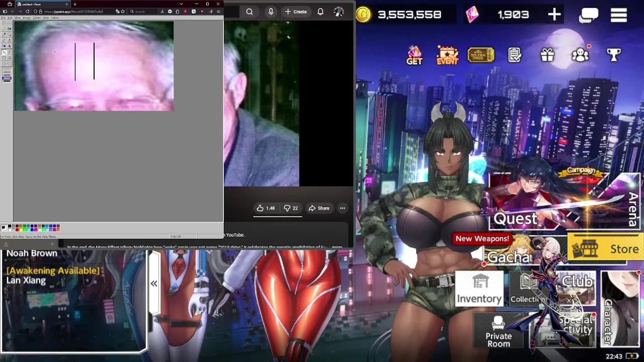Select the Magnifier tool in Paint
644x362 pixels.
point(10,35)
